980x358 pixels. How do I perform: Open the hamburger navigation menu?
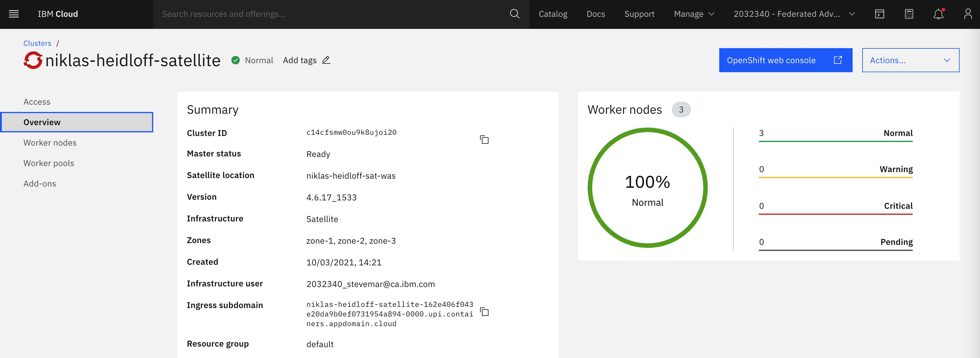point(14,14)
